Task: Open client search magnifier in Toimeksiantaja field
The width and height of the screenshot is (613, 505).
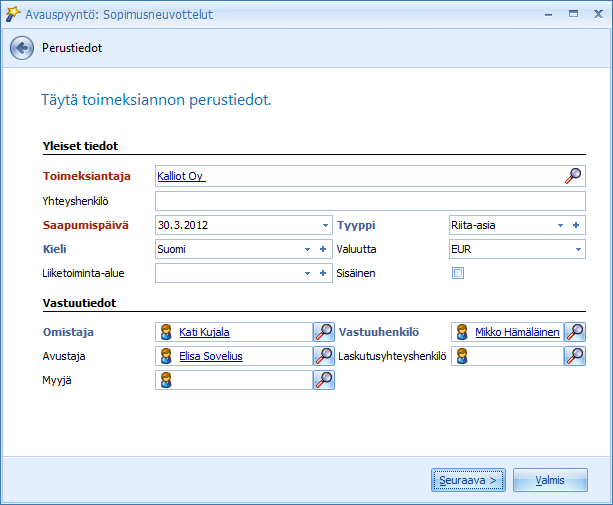Action: pyautogui.click(x=573, y=176)
